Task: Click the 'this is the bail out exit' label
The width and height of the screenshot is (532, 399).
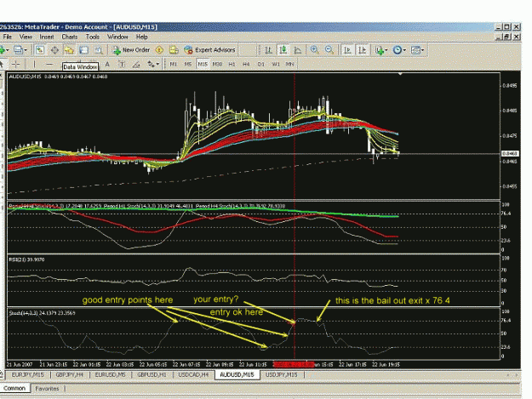Action: (392, 300)
